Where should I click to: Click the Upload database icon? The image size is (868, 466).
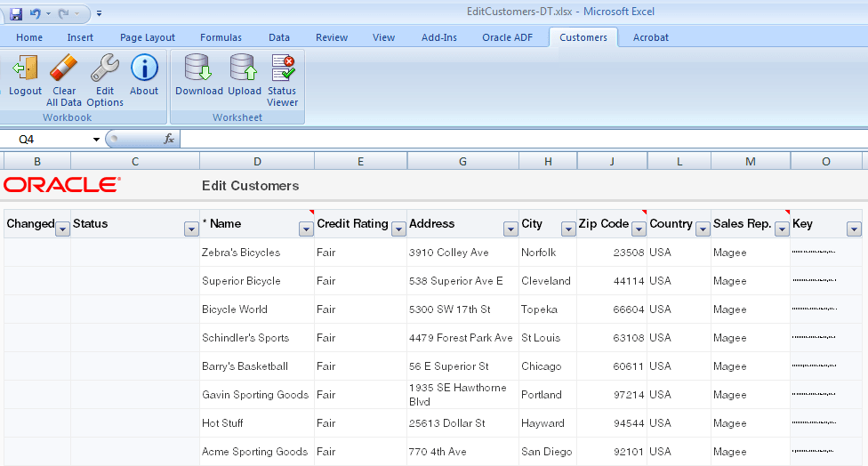click(244, 68)
